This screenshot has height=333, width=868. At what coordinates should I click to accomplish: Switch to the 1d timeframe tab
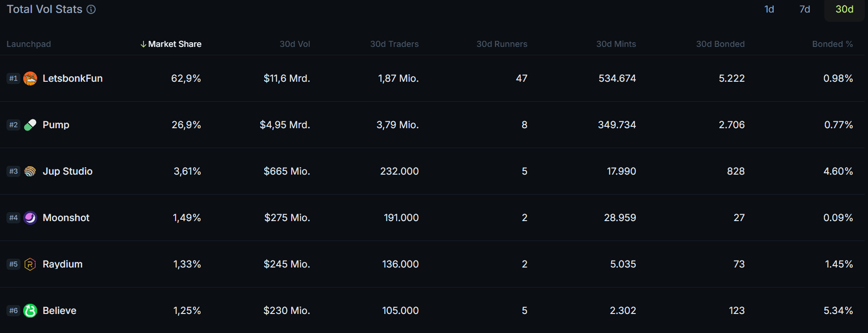coord(769,9)
